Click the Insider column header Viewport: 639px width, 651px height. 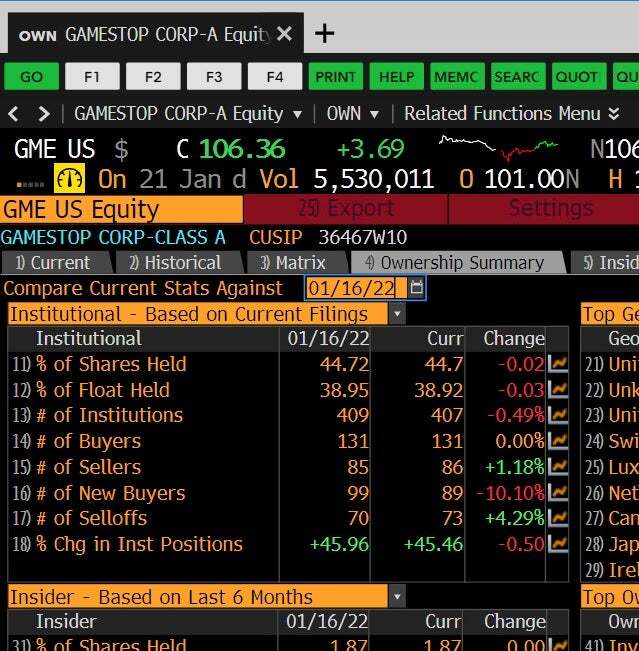pyautogui.click(x=66, y=622)
